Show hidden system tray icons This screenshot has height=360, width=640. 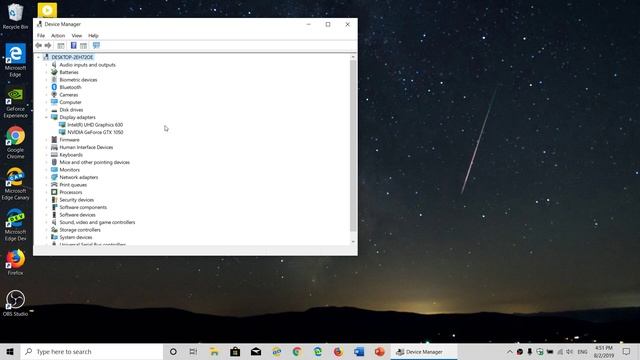click(510, 351)
